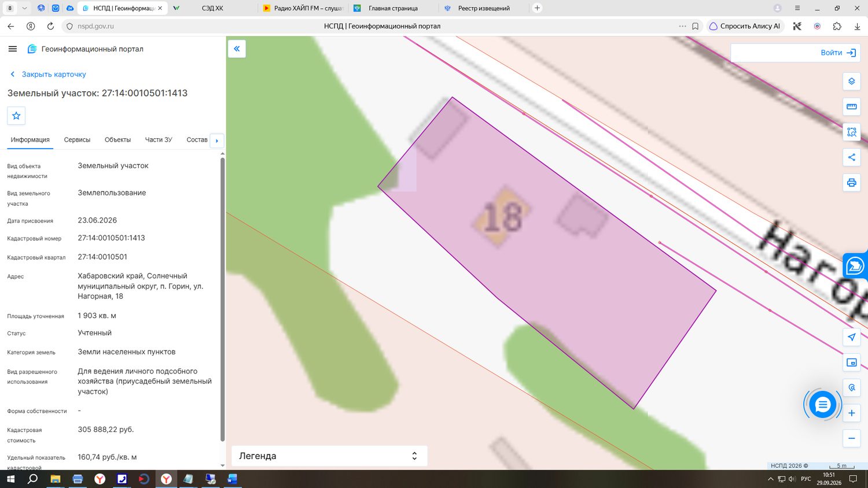Viewport: 868px width, 488px height.
Task: Collapse the side panel with double chevron
Action: [237, 49]
